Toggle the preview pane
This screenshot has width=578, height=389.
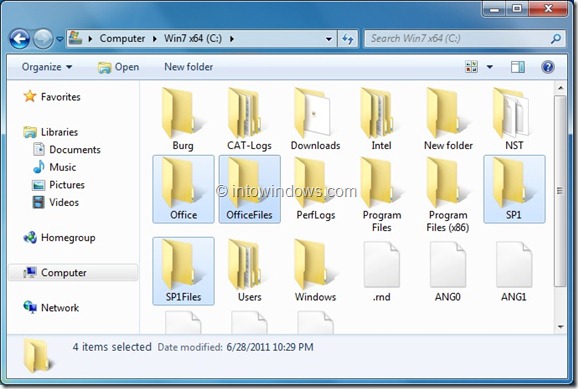coord(518,67)
